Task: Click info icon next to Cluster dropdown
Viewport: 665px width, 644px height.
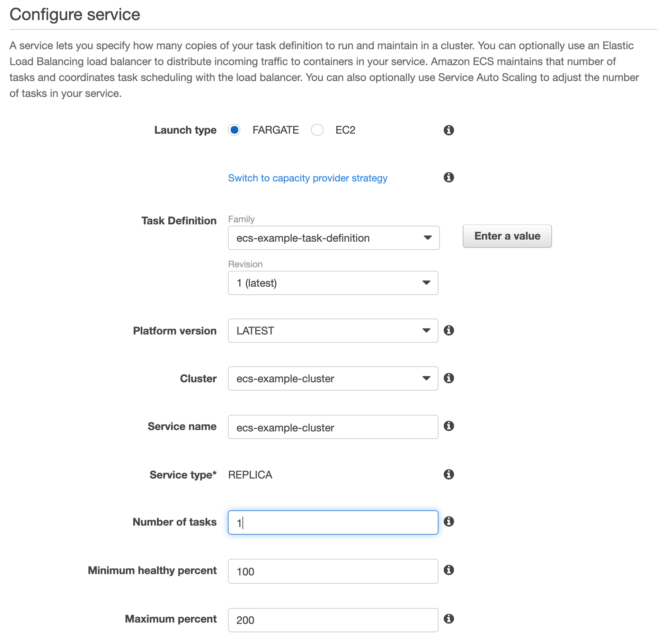Action: click(449, 378)
